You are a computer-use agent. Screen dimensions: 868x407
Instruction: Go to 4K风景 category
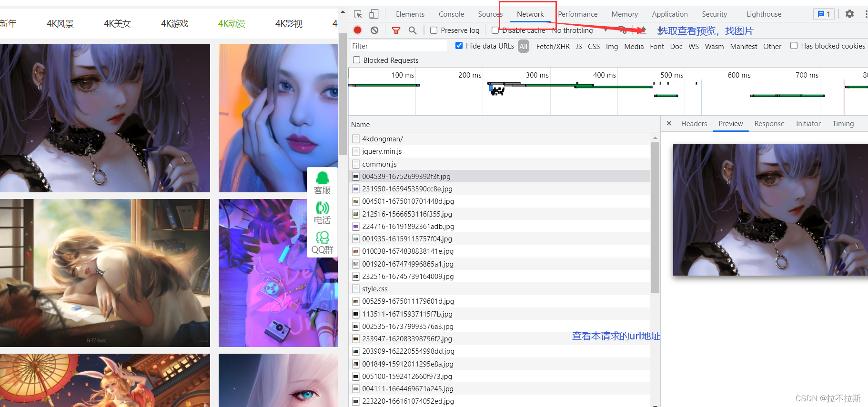tap(60, 23)
